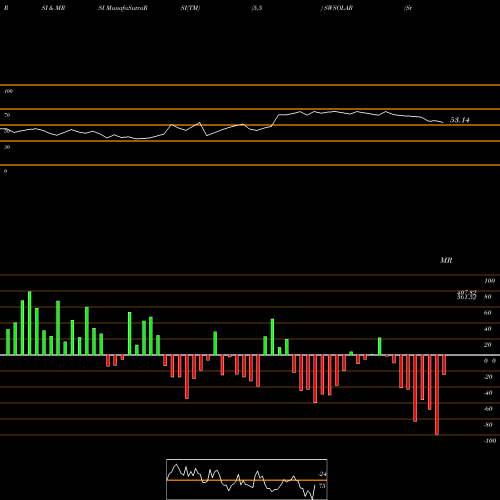500x500 pixels.
Task: Click the (5,5 parameter text in the header
Action: tap(257, 8)
